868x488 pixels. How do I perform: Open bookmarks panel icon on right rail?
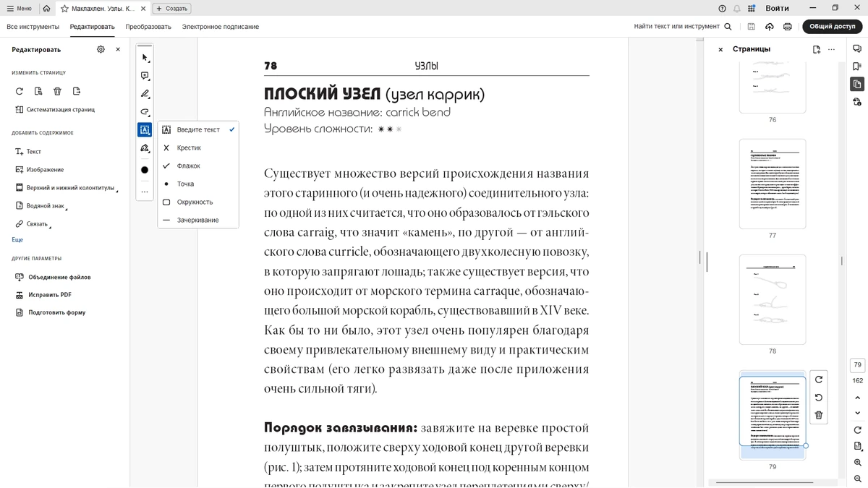point(857,67)
